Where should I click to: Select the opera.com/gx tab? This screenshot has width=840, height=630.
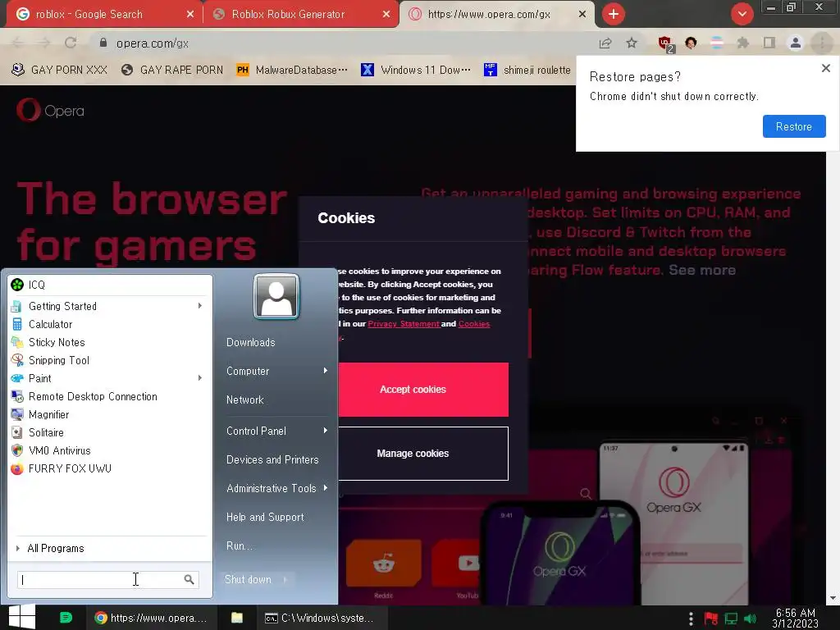496,15
